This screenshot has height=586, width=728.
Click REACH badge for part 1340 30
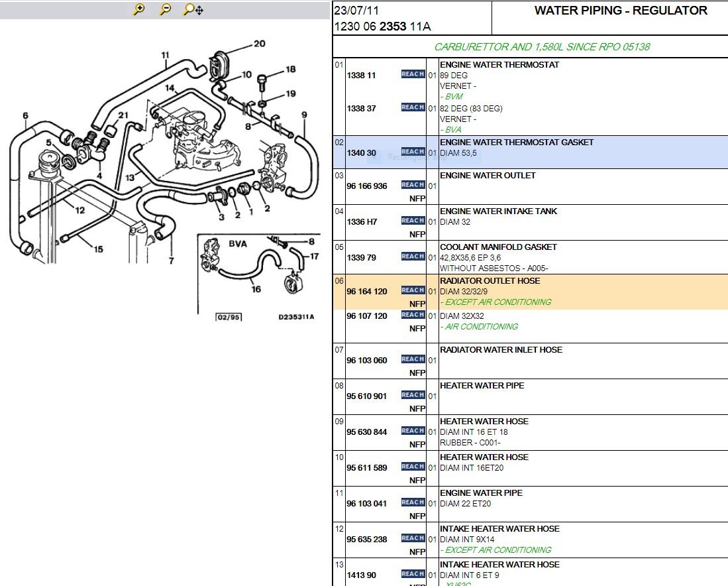(413, 152)
